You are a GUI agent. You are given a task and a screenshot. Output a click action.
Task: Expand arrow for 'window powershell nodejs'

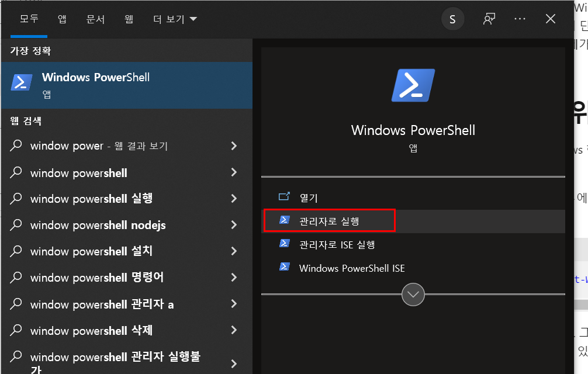pyautogui.click(x=234, y=225)
